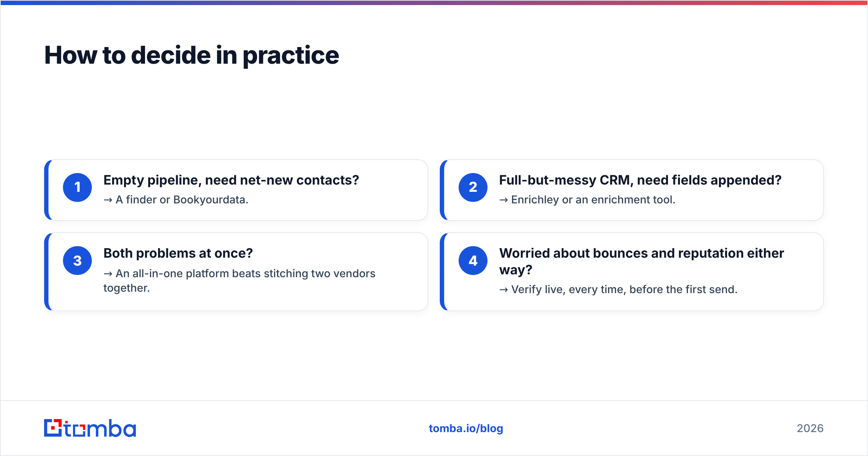This screenshot has height=456, width=868.
Task: Click the blue number 4 circle badge
Action: [x=473, y=261]
